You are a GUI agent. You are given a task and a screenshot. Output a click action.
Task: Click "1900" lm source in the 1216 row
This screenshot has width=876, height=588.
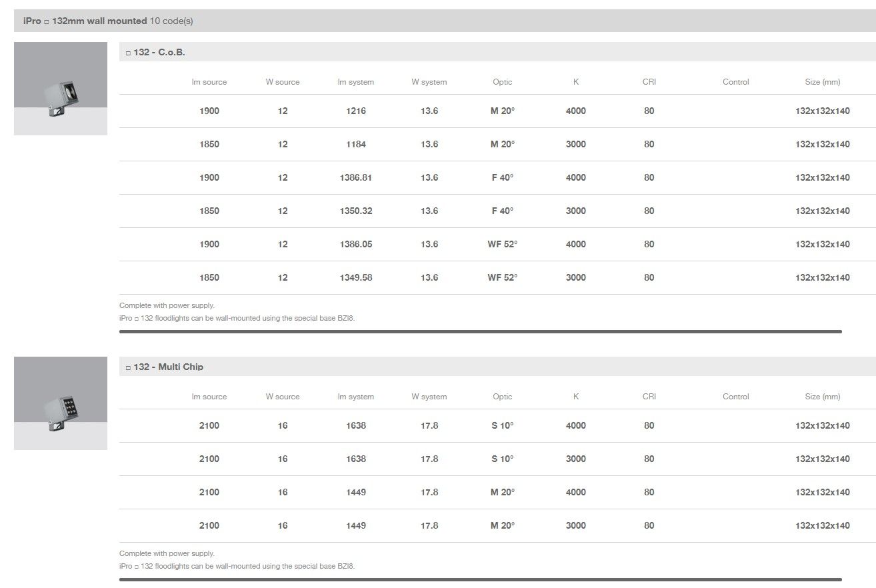209,111
